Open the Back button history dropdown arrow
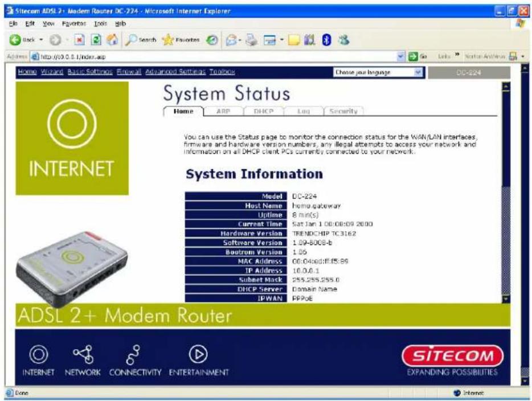532x401 pixels. [42, 40]
